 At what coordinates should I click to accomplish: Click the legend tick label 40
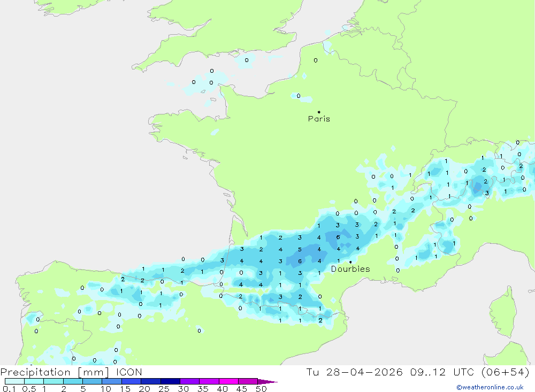pyautogui.click(x=223, y=389)
